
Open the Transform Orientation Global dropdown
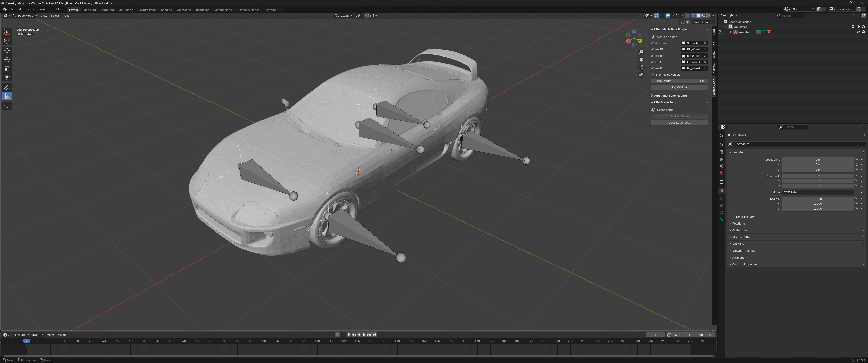click(344, 15)
